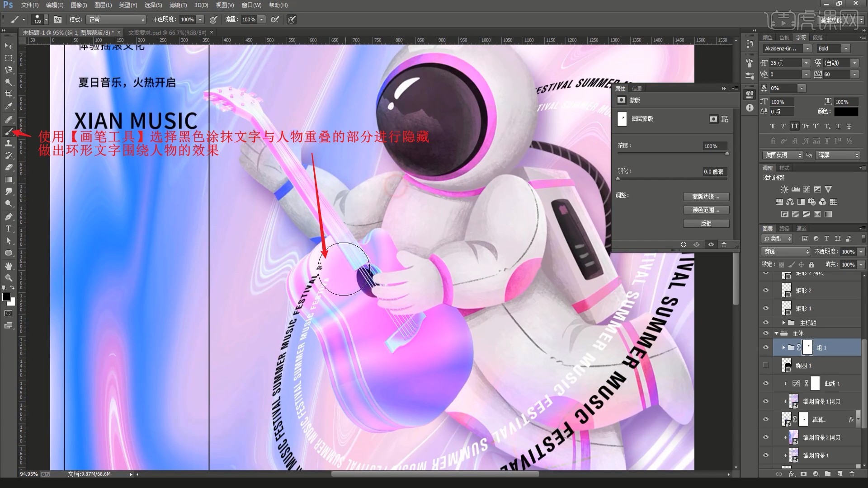Hide the 矩形 2 layer

pos(766,291)
